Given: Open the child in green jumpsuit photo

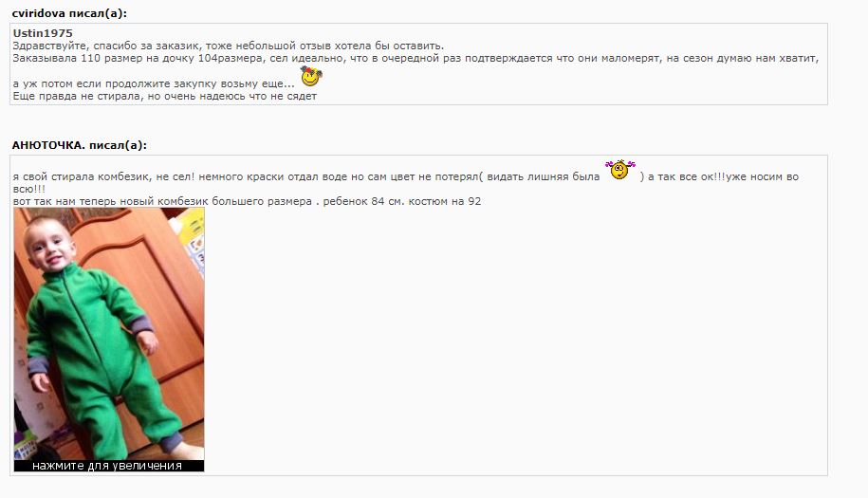Looking at the screenshot, I should pos(109,334).
